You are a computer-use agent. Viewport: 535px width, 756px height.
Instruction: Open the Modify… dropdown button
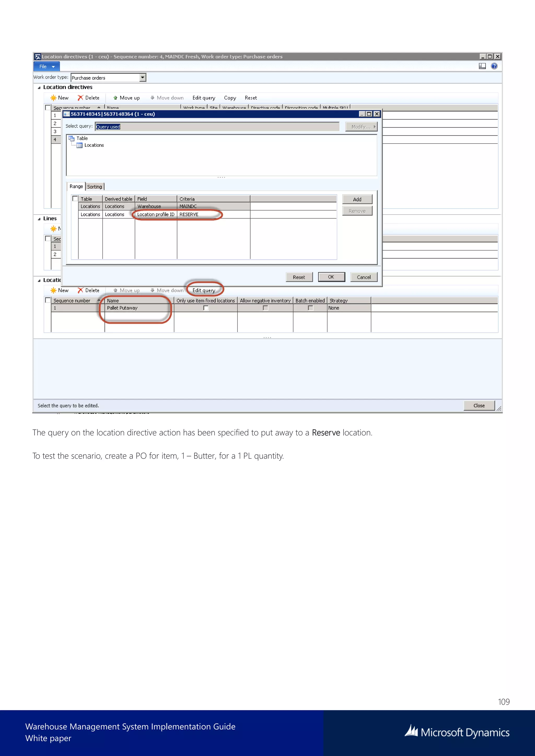coord(361,127)
